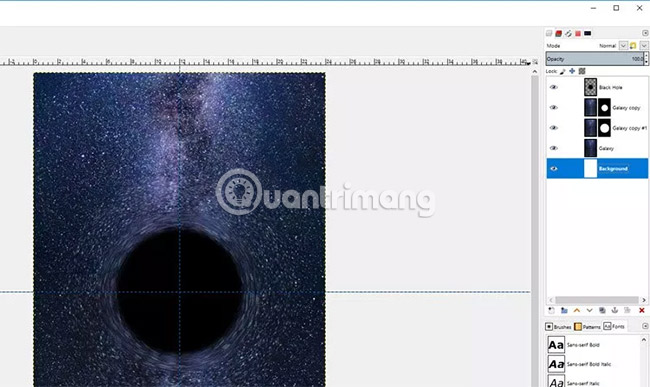
Task: Toggle lock position and size icon
Action: pos(572,71)
